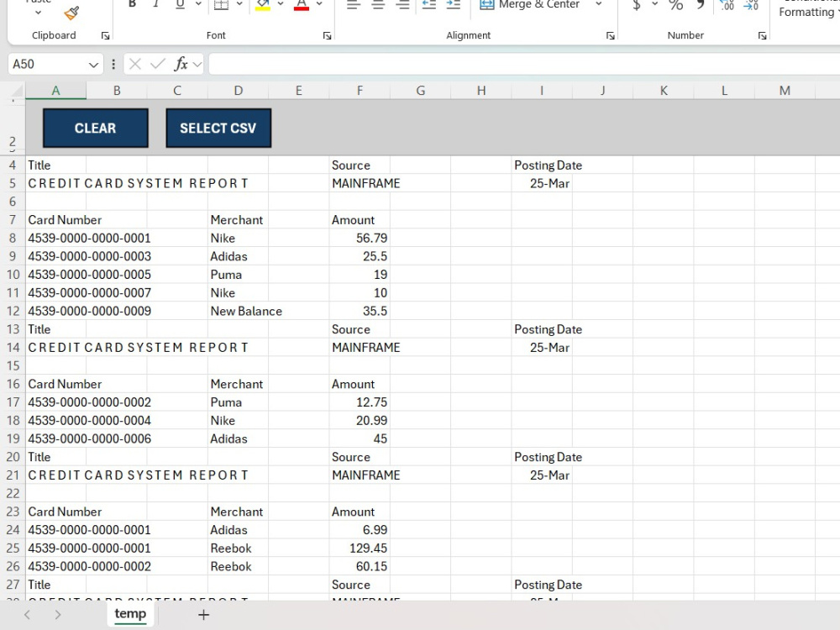This screenshot has height=630, width=840.
Task: Decrease decimal places
Action: click(x=751, y=5)
